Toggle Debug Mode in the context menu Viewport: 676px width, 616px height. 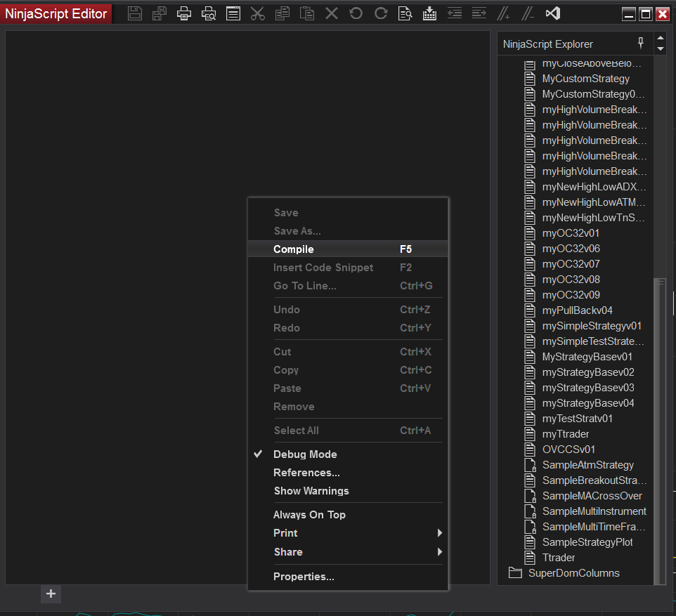[x=305, y=454]
